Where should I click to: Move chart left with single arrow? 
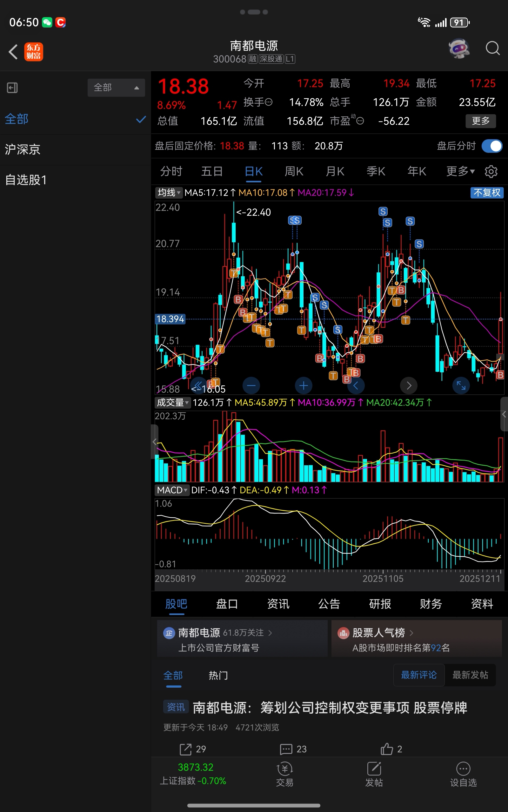coord(356,385)
